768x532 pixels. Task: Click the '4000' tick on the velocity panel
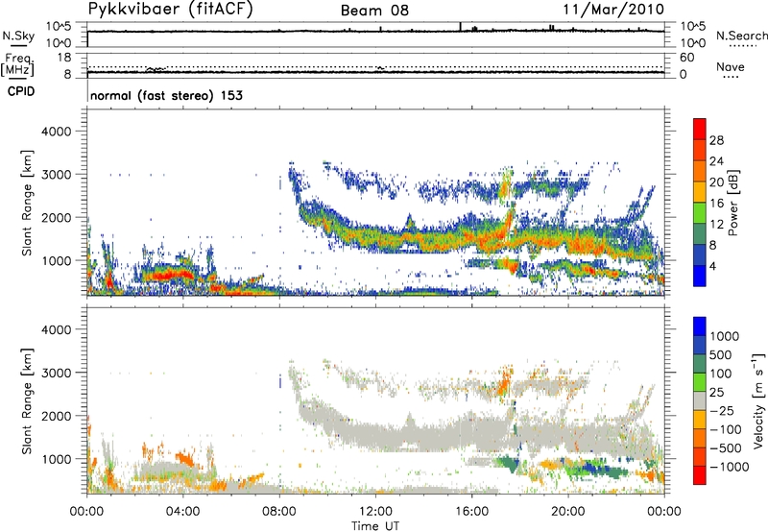[x=57, y=329]
